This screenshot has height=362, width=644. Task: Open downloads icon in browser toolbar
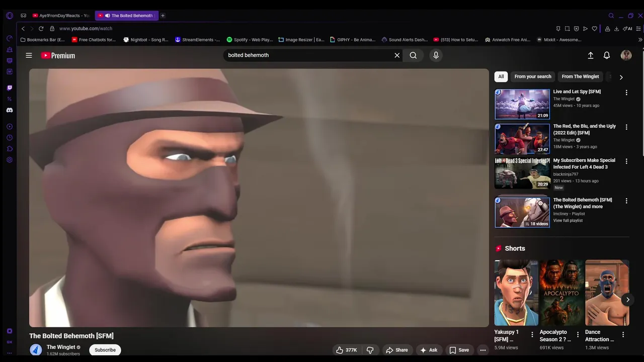point(616,29)
